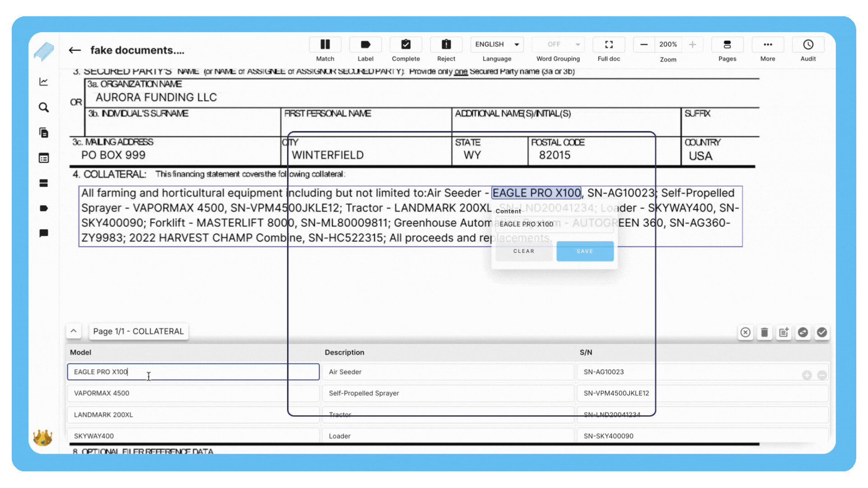Click the Description column header

[344, 352]
